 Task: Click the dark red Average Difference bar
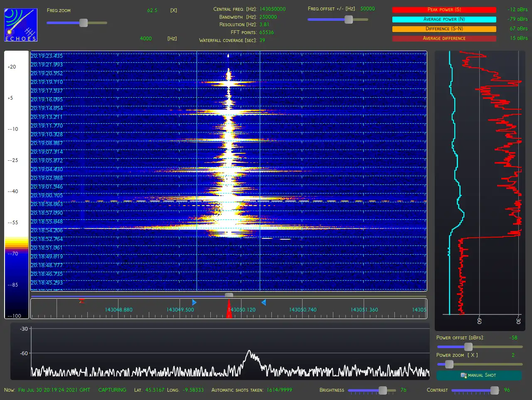[x=444, y=38]
